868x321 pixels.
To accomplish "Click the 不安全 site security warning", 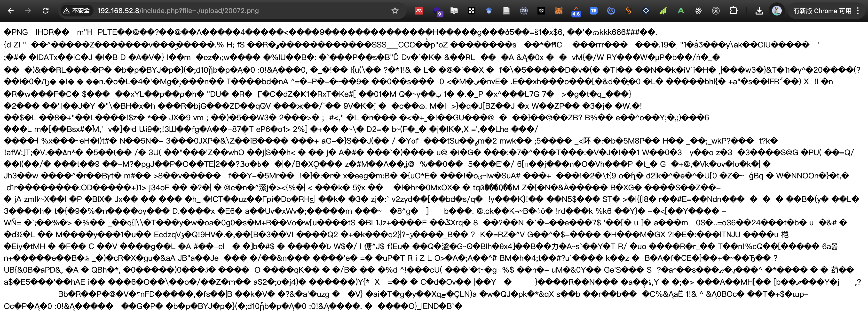I will [77, 11].
